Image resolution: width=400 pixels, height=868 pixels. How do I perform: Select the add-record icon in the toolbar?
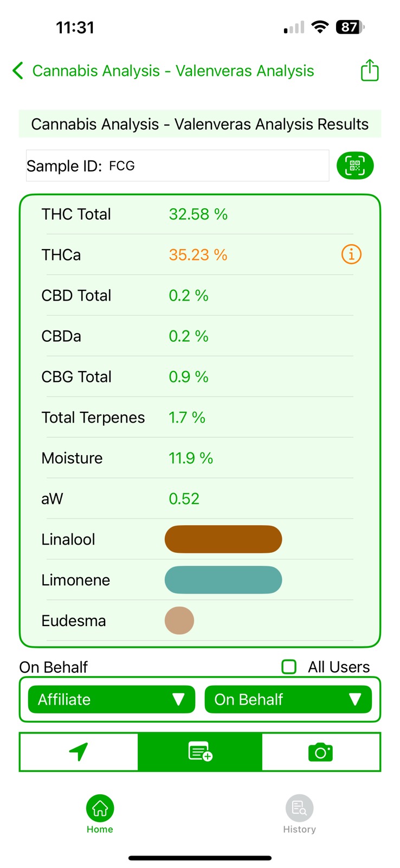(200, 752)
